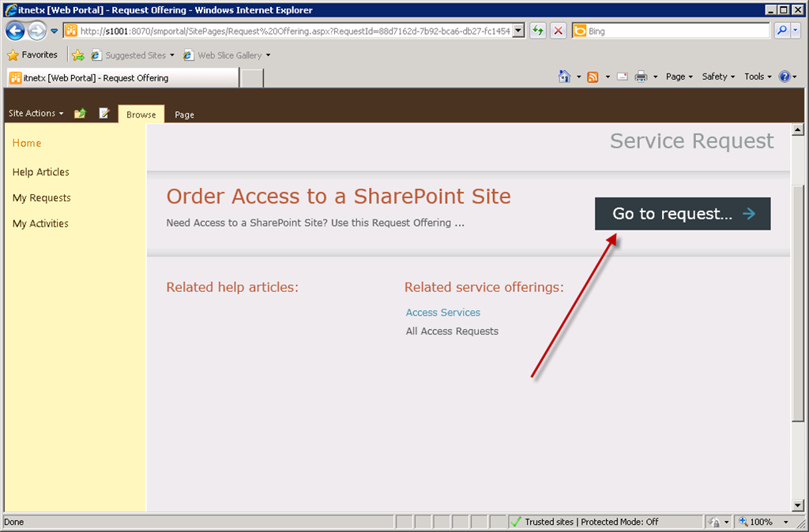Open the Site Actions dropdown
This screenshot has height=532, width=809.
point(36,114)
